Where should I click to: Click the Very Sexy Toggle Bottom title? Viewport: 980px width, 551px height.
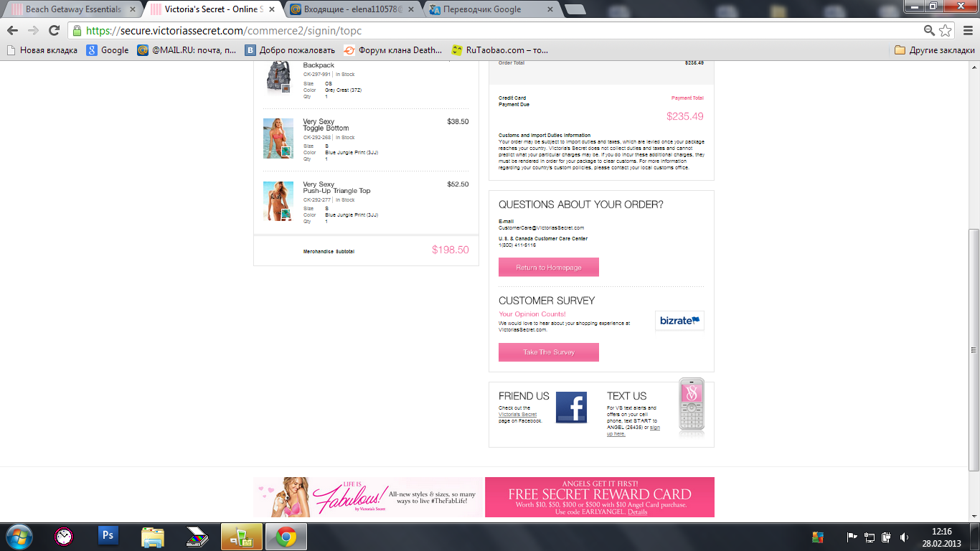[x=326, y=125]
